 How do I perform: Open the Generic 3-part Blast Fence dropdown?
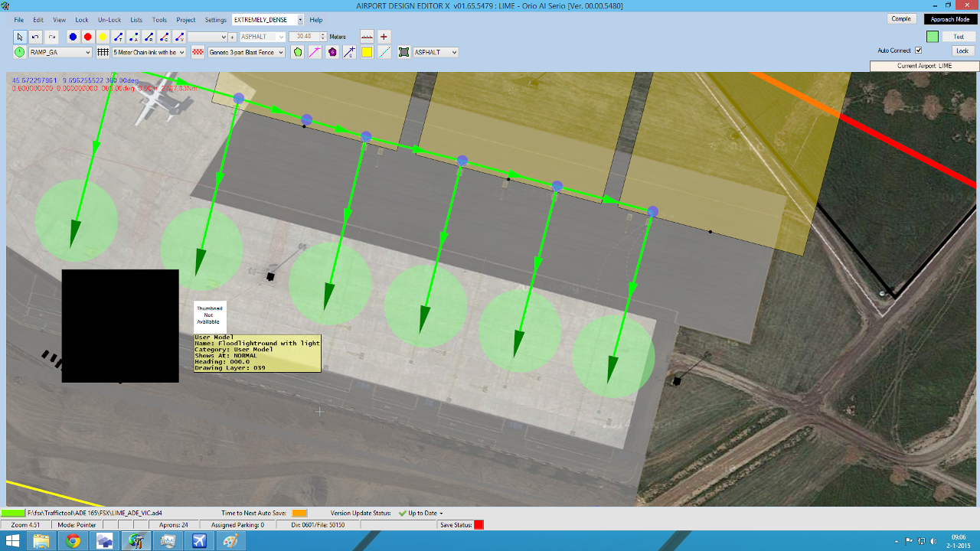[281, 52]
